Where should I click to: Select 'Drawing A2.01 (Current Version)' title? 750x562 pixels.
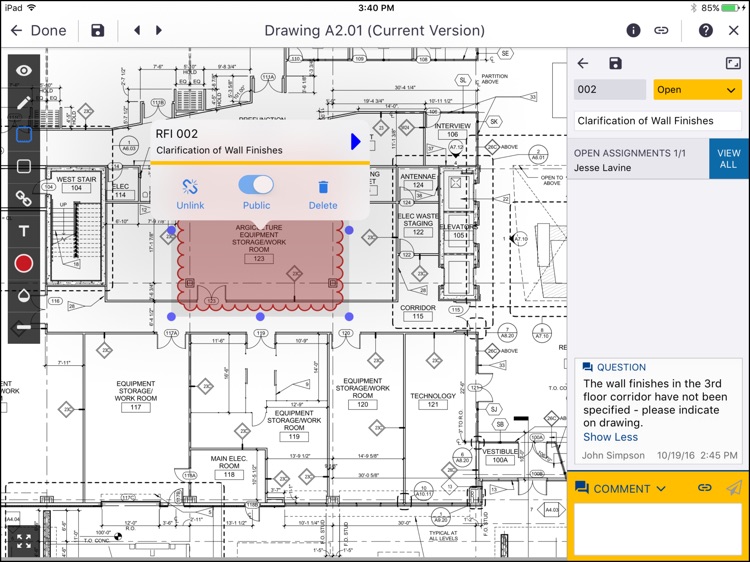375,31
